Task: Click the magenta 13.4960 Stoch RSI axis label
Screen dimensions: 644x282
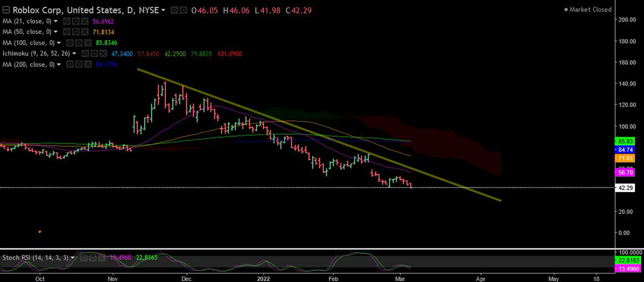Action: tap(628, 269)
